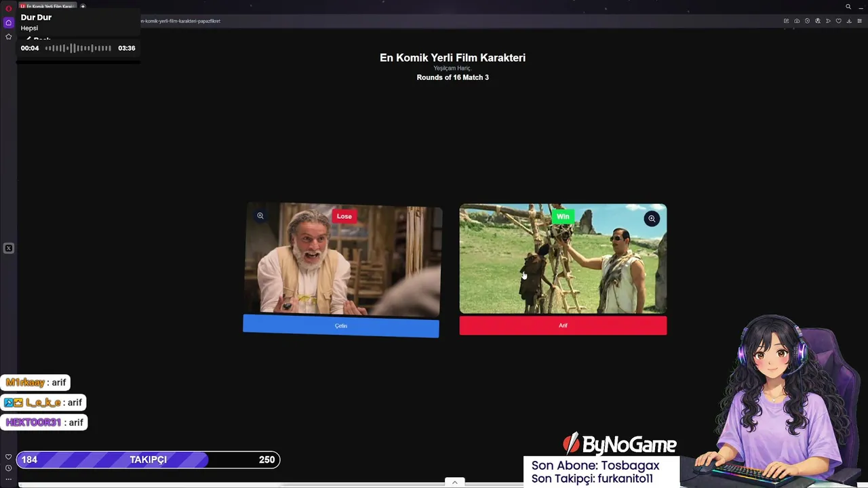868x488 pixels.
Task: Open the send flow arrow icon
Action: (x=828, y=21)
